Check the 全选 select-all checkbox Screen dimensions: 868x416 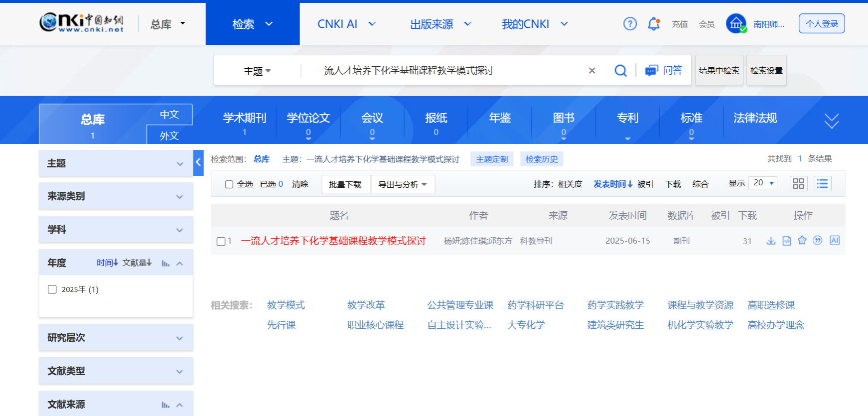229,184
